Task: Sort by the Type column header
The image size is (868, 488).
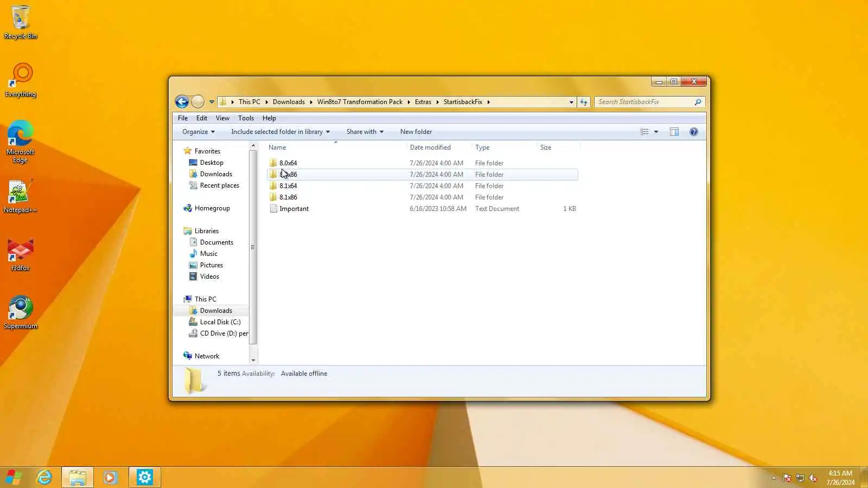Action: [504, 147]
